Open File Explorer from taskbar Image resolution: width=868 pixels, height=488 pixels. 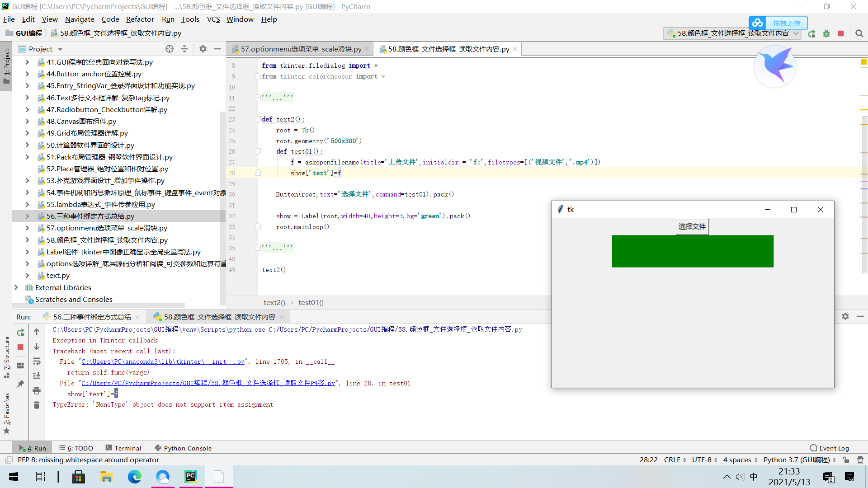[x=106, y=476]
